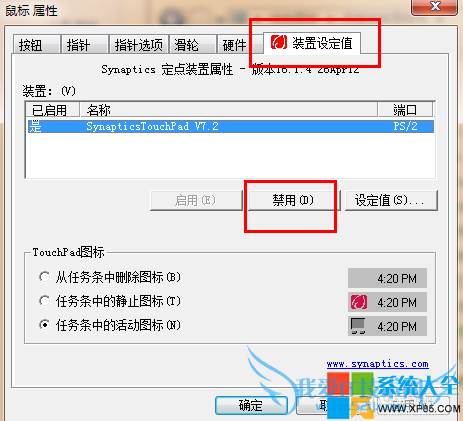Close the mouse properties window
This screenshot has height=421, width=463.
(435, 7)
